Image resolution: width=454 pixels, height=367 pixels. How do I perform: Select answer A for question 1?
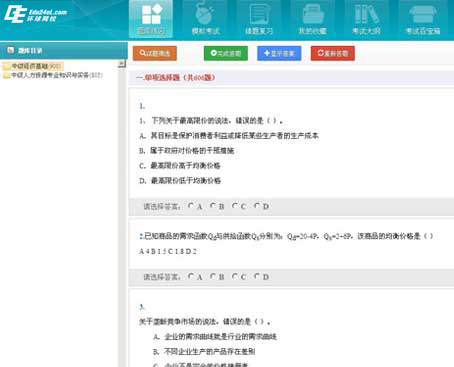tap(191, 206)
